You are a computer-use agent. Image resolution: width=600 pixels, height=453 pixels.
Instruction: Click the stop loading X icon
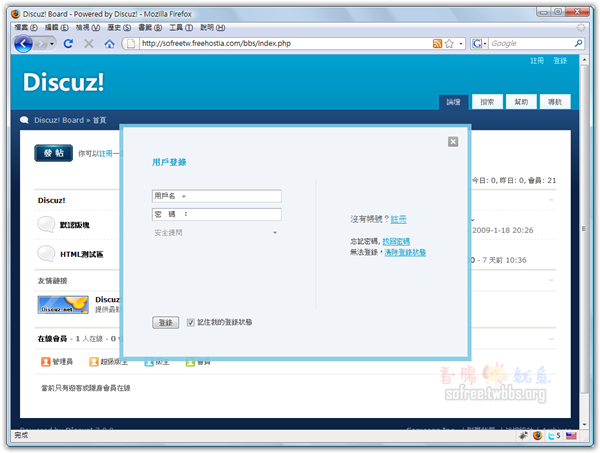coord(89,45)
